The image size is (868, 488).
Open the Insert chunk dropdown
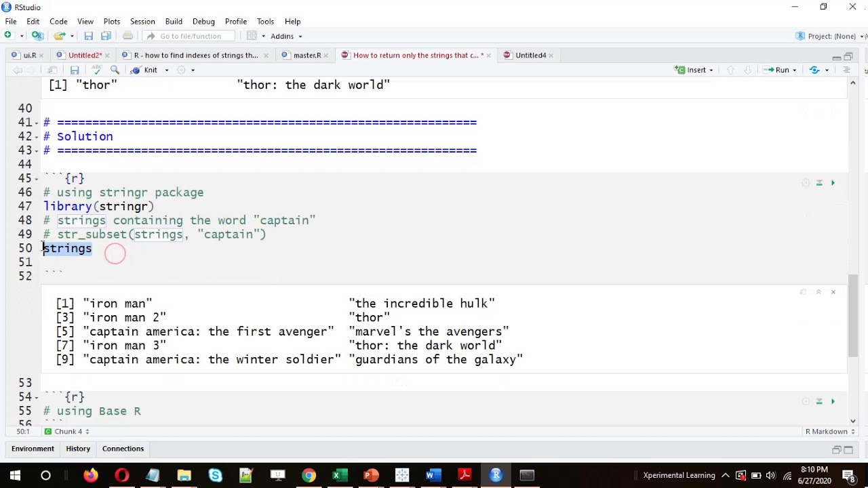coord(694,70)
